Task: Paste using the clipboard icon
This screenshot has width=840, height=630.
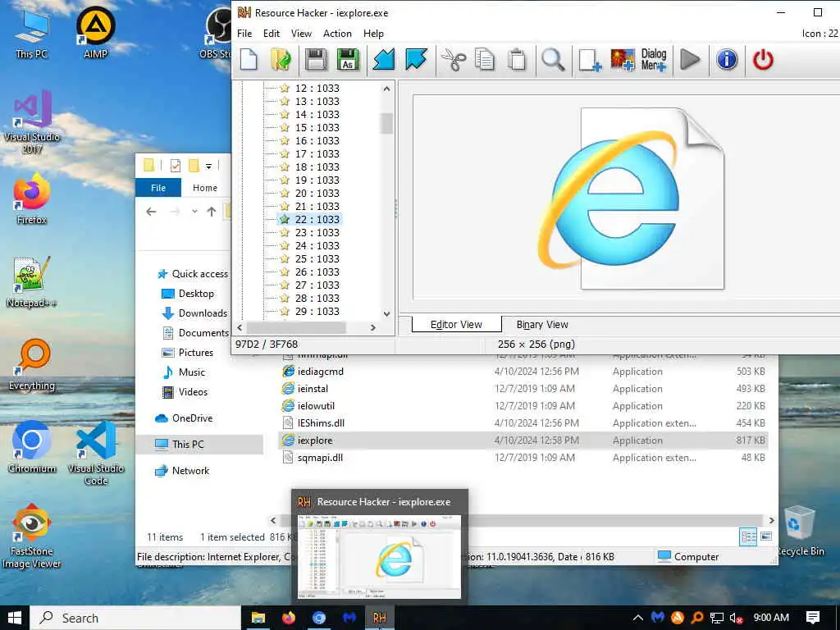Action: (517, 59)
